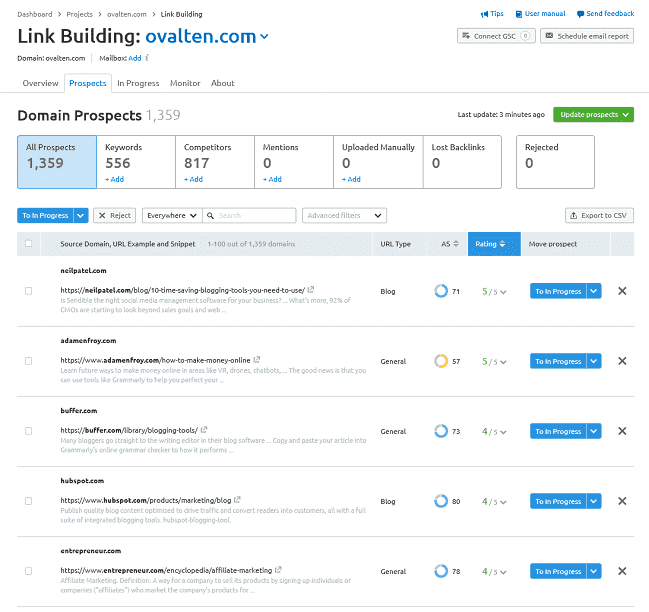
Task: Open external link icon for hubspot.com URL
Action: pos(237,499)
